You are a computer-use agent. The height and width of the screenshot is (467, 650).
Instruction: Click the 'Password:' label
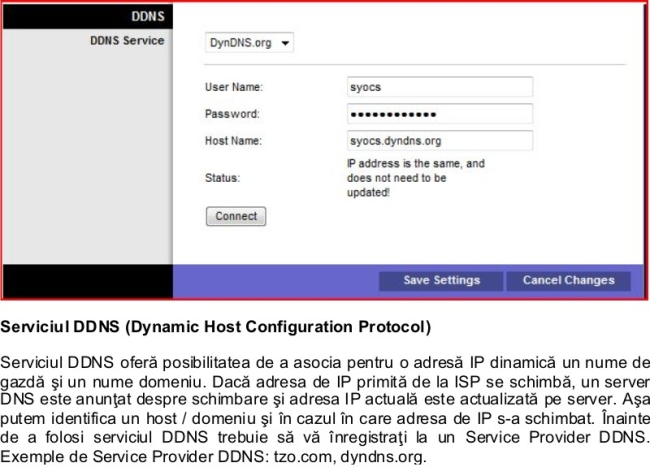tap(232, 114)
